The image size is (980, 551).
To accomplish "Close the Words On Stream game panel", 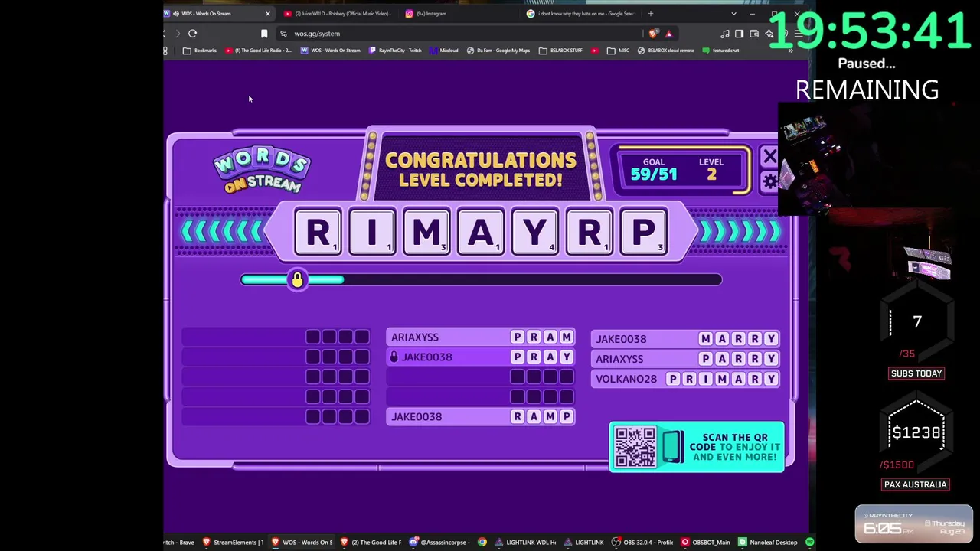I will [x=769, y=157].
